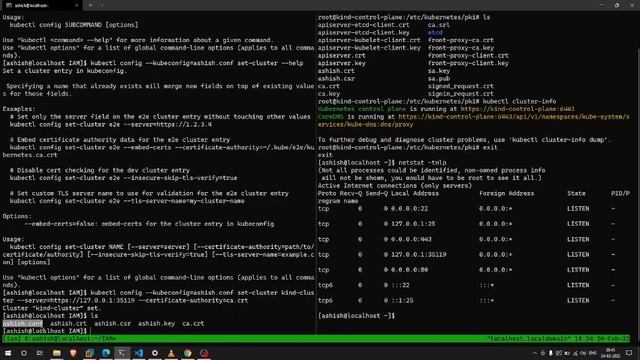Open Microsoft Edge from taskbar

coord(106,353)
